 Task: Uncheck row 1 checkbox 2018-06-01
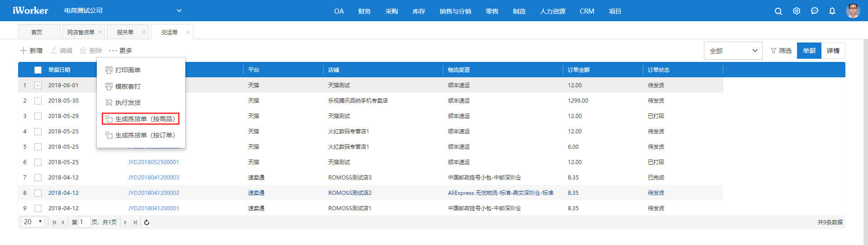coord(38,85)
